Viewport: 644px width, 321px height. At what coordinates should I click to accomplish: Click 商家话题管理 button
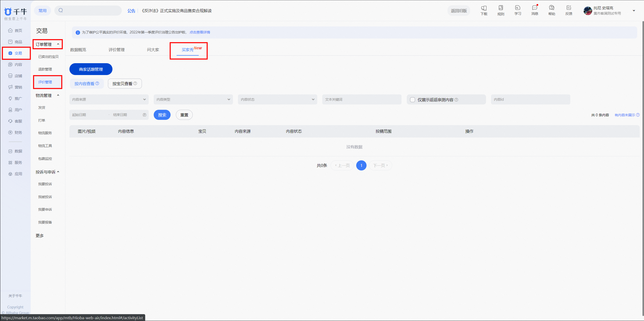point(91,69)
